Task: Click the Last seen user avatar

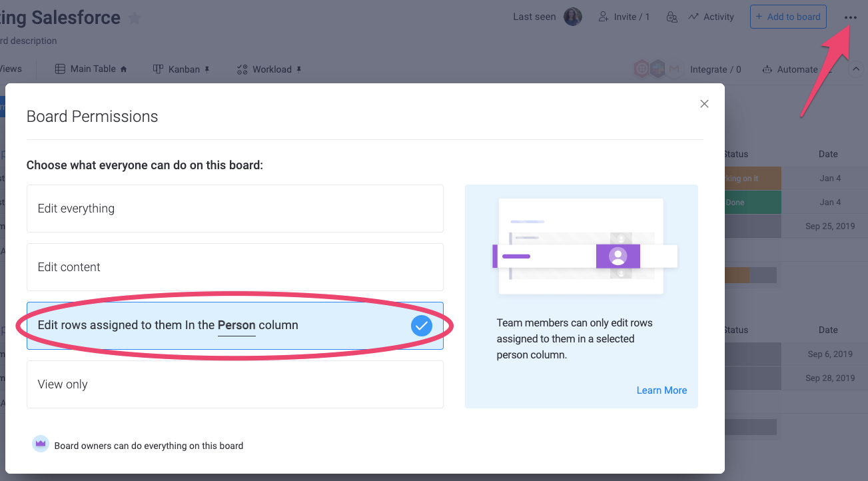Action: click(x=573, y=17)
